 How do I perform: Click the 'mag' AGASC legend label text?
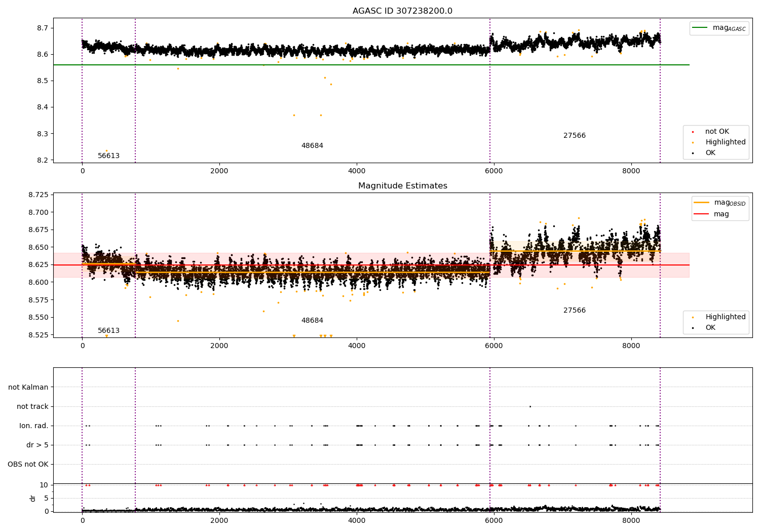coord(729,28)
